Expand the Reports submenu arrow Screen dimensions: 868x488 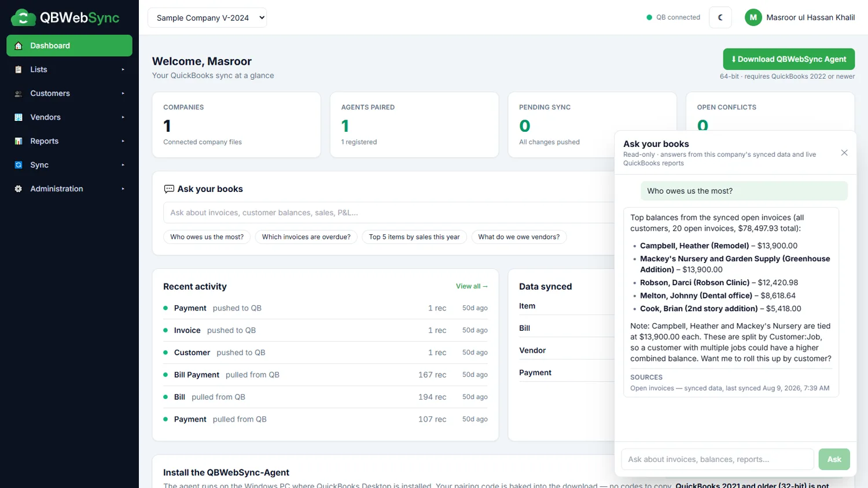[123, 141]
